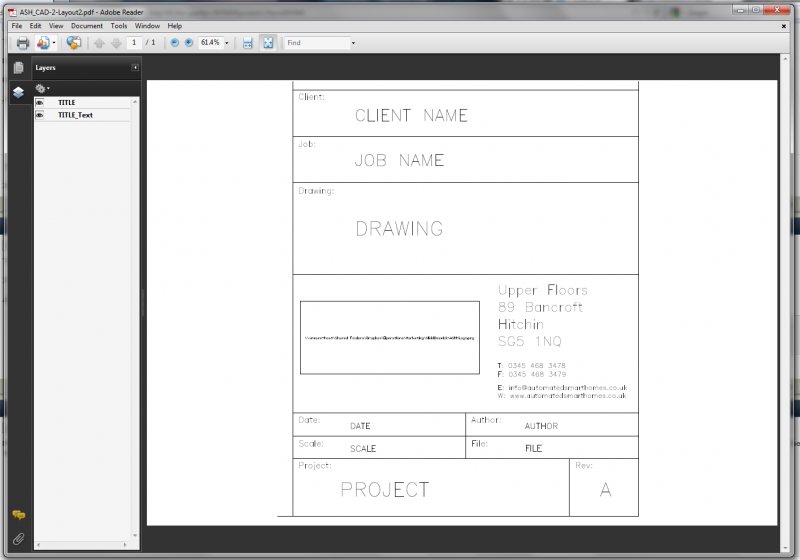Screen dimensions: 800x560
Task: Open the View menu
Action: 56,26
